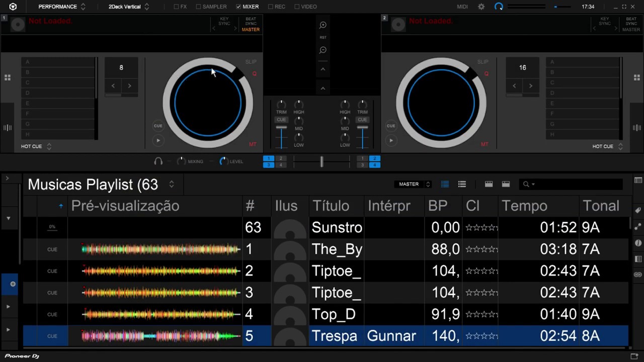This screenshot has height=362, width=644.
Task: Switch to waveform list view icon
Action: pos(445,185)
